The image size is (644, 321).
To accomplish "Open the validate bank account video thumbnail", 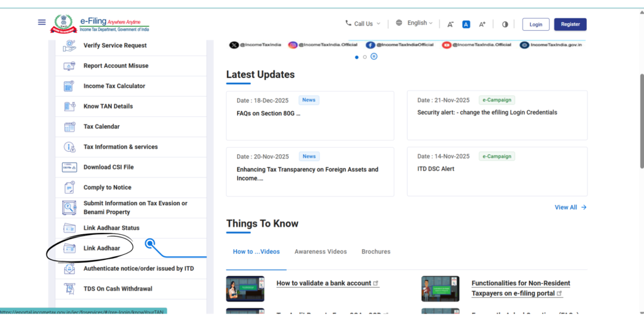I will (x=245, y=288).
